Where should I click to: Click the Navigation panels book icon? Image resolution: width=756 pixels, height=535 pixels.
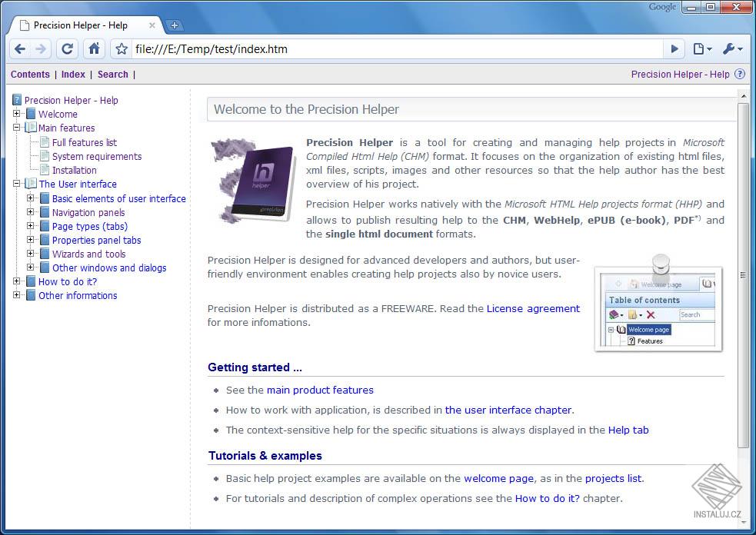[45, 212]
